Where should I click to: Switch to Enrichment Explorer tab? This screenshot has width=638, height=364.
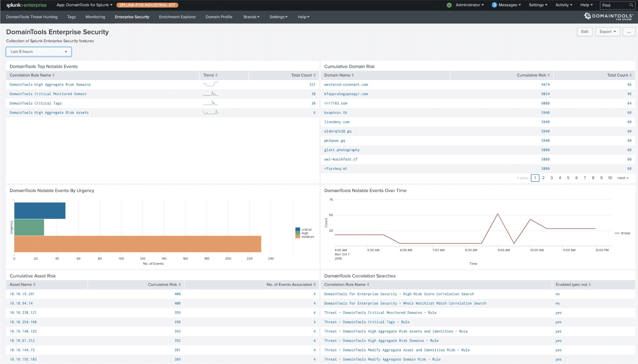tap(177, 17)
